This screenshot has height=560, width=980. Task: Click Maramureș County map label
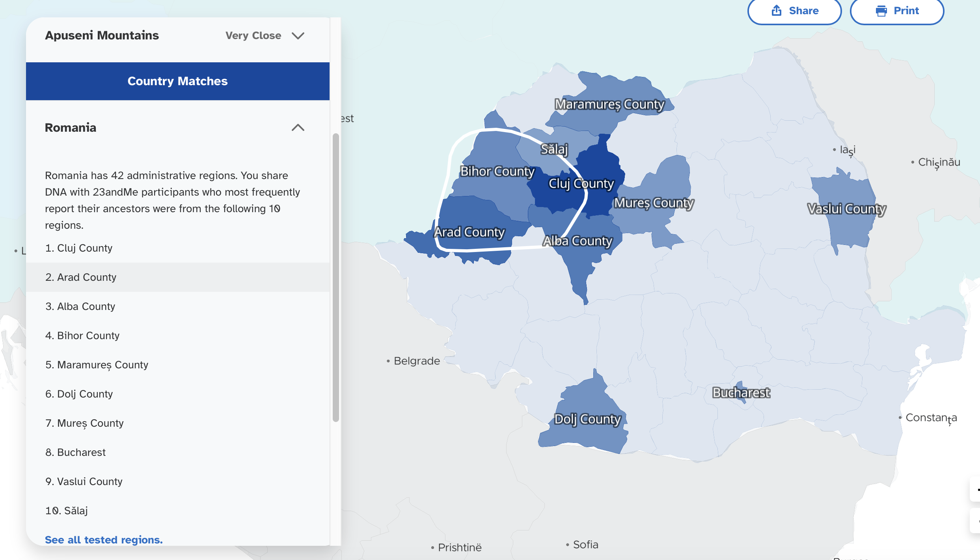pos(609,105)
